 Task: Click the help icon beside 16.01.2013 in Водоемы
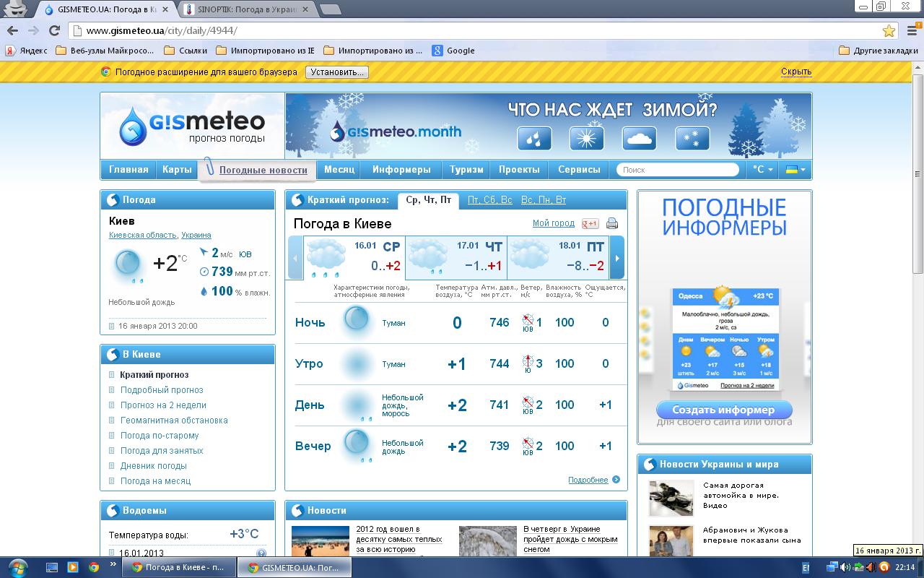pyautogui.click(x=261, y=553)
